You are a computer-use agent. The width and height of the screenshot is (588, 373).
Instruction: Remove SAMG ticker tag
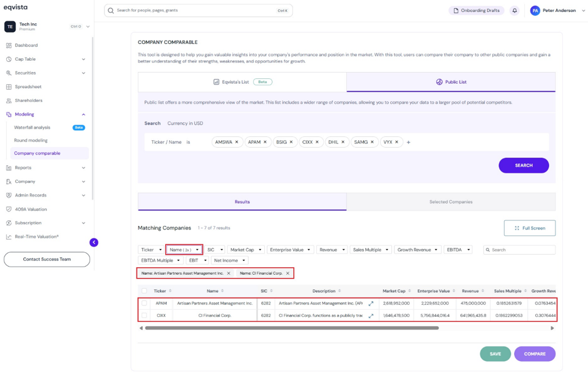(372, 142)
